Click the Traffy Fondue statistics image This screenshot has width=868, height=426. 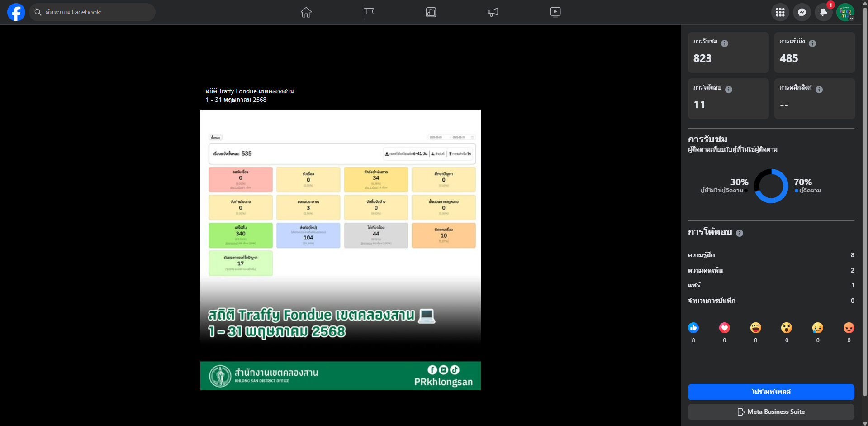(341, 250)
